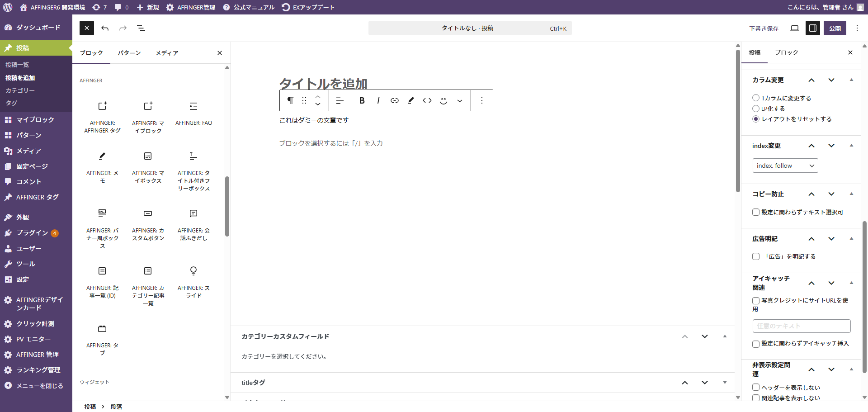This screenshot has height=412, width=868.
Task: Click the inline code brackets icon
Action: (427, 100)
